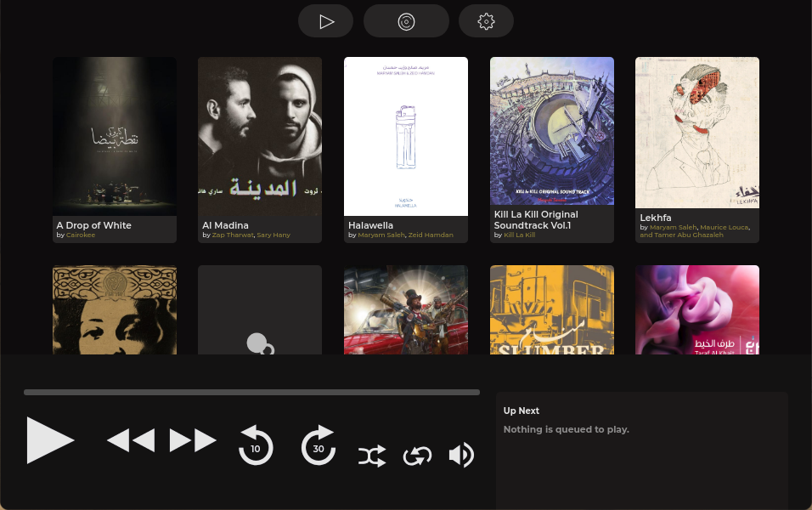Open the Lekhfa album cover

pos(697,133)
